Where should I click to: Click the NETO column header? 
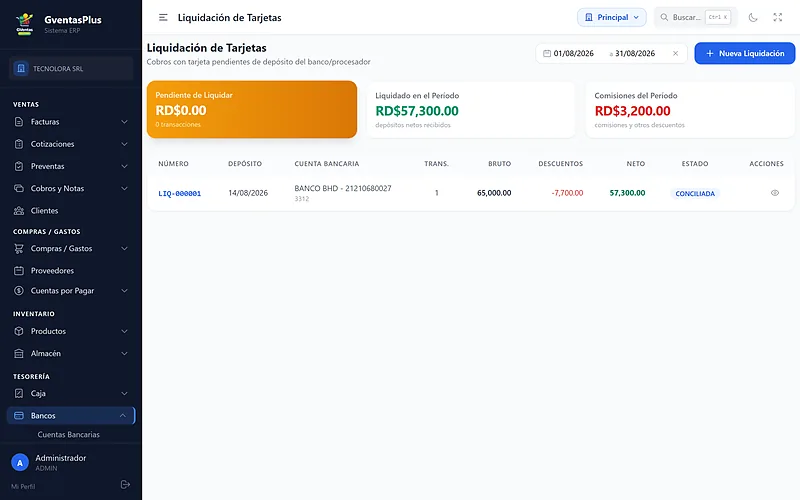coord(636,164)
